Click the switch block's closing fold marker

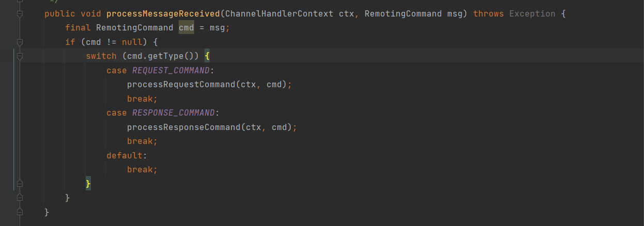(x=20, y=184)
